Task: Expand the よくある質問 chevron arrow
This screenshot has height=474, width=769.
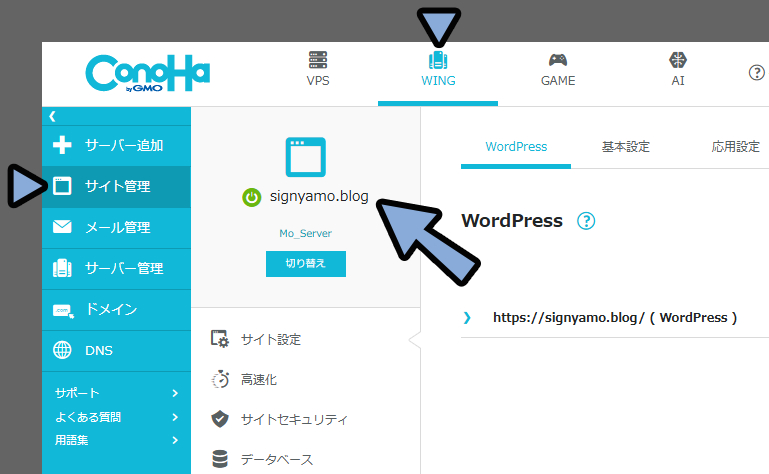Action: 175,417
